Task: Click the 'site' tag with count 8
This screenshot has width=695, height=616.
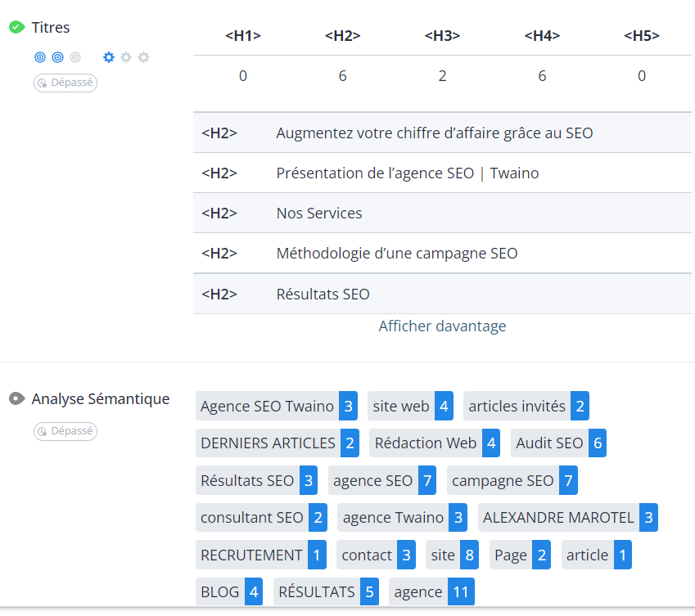Action: tap(452, 555)
